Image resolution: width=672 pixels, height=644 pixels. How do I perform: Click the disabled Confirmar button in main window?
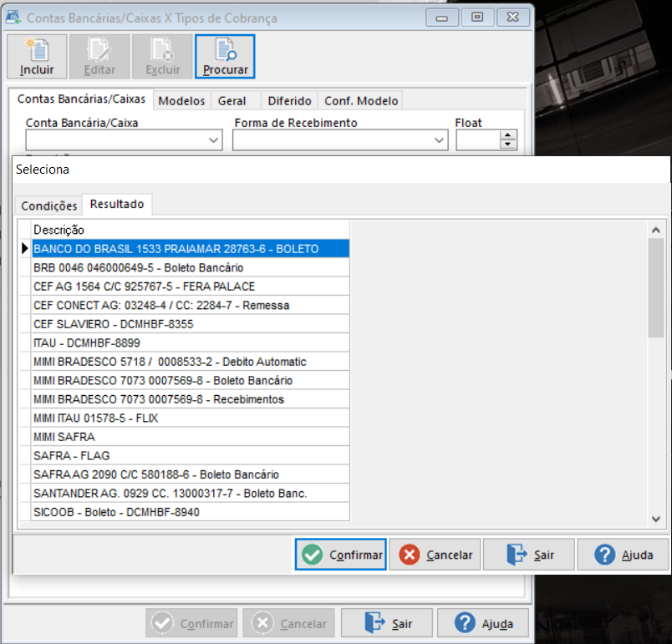click(x=191, y=623)
